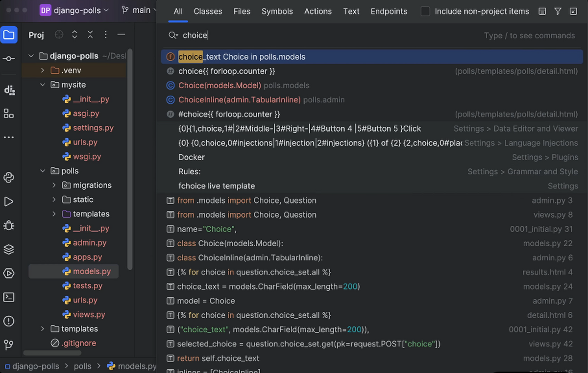
Task: Open the main branch dropdown
Action: [x=139, y=10]
